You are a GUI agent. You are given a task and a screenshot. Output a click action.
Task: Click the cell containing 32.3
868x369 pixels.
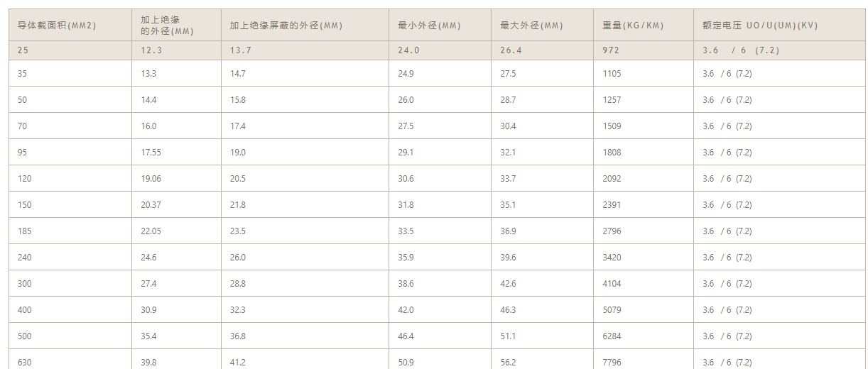[x=305, y=310]
